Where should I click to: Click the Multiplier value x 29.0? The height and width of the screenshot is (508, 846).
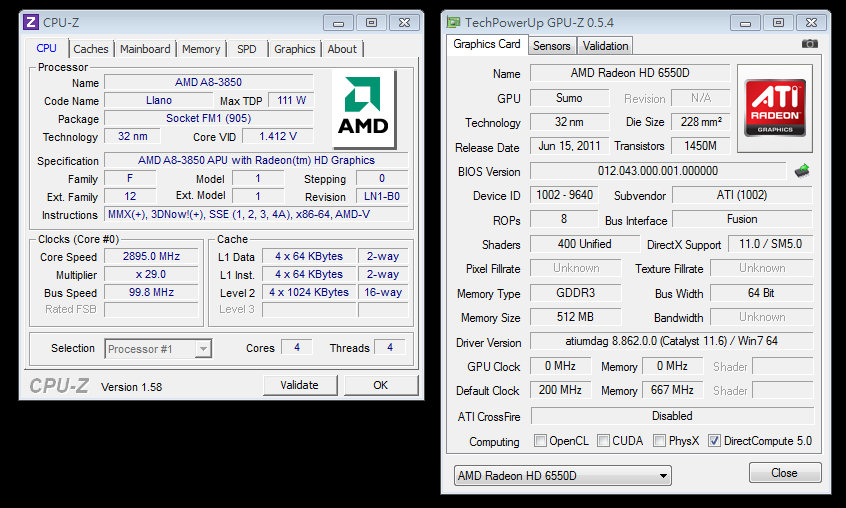(x=151, y=274)
